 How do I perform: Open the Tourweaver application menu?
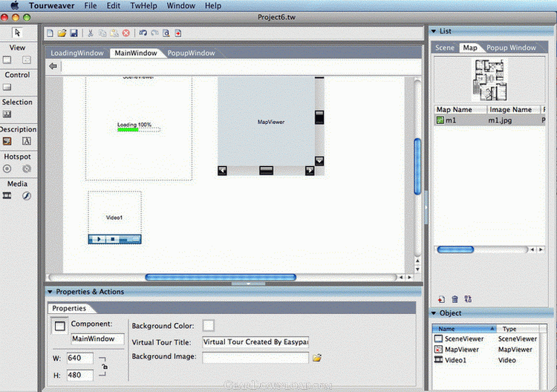[x=52, y=6]
